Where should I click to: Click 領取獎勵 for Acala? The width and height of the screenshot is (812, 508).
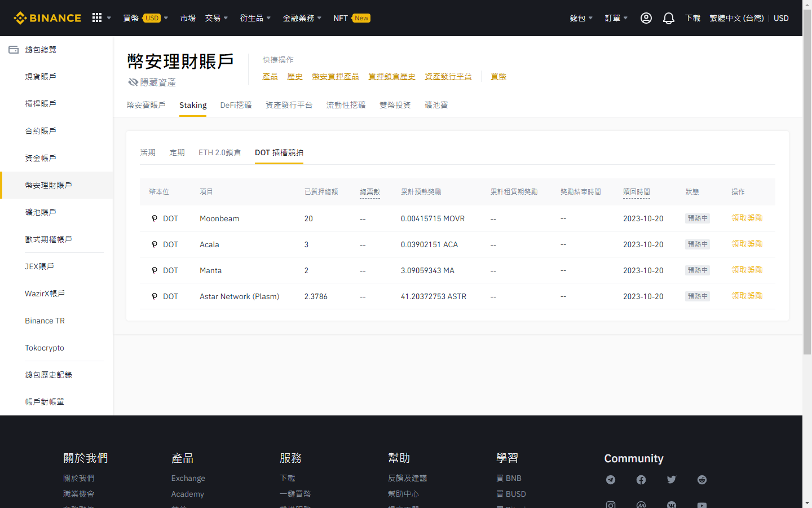pyautogui.click(x=747, y=244)
